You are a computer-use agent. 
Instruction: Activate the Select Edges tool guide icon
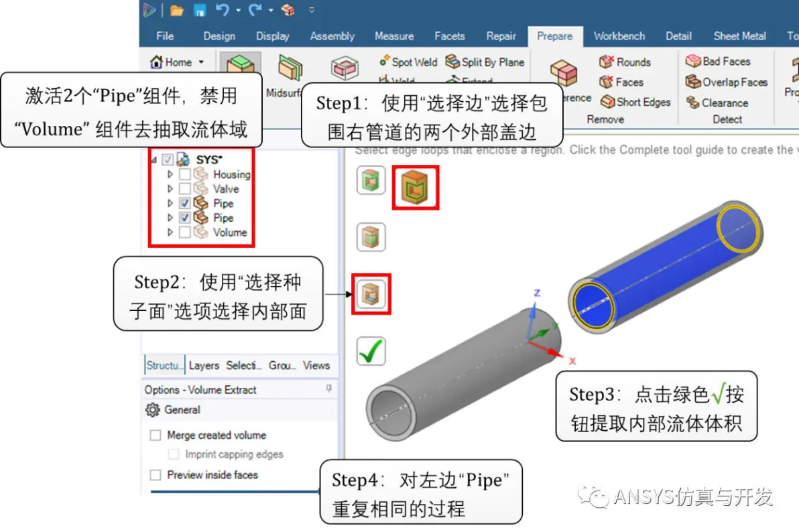point(416,187)
